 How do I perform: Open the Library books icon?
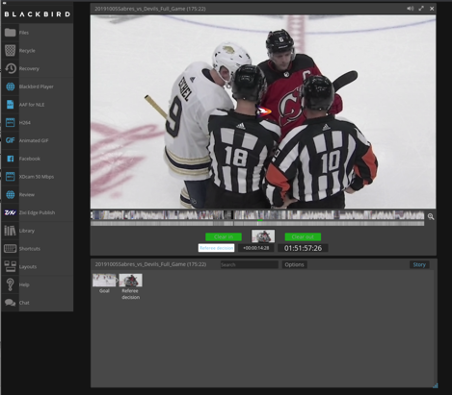(x=10, y=230)
